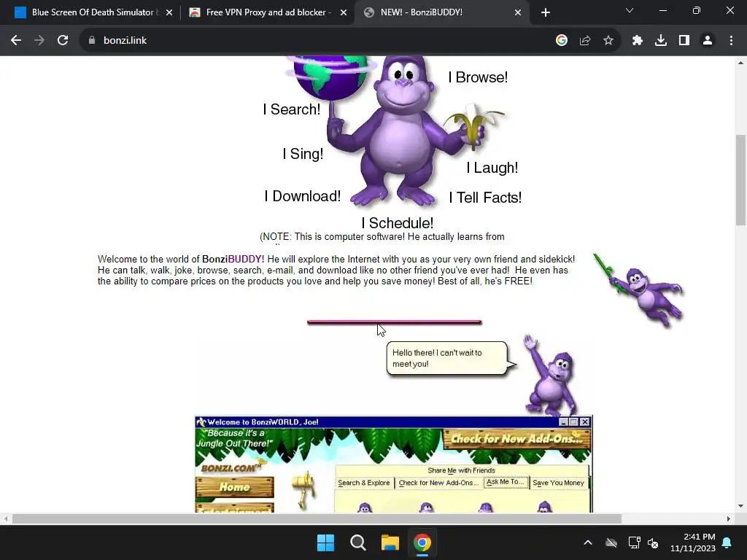The height and width of the screenshot is (560, 747).
Task: Open Google icon in address bar
Action: coord(562,41)
